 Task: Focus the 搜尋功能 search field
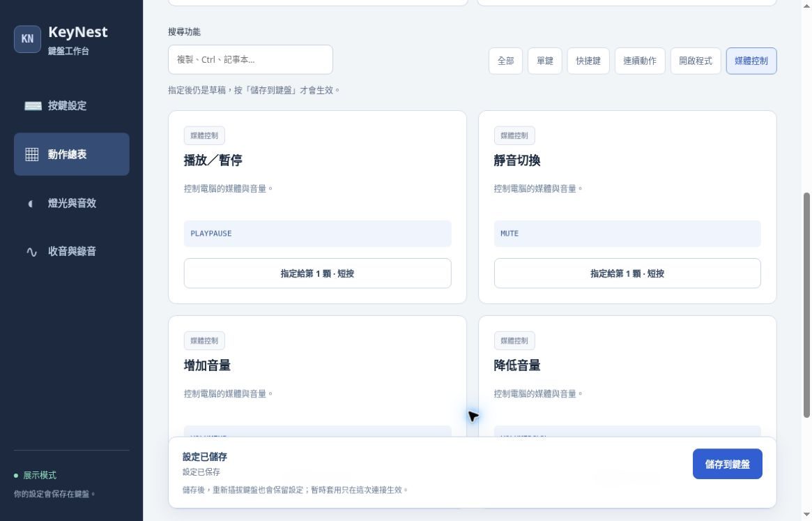click(x=250, y=59)
